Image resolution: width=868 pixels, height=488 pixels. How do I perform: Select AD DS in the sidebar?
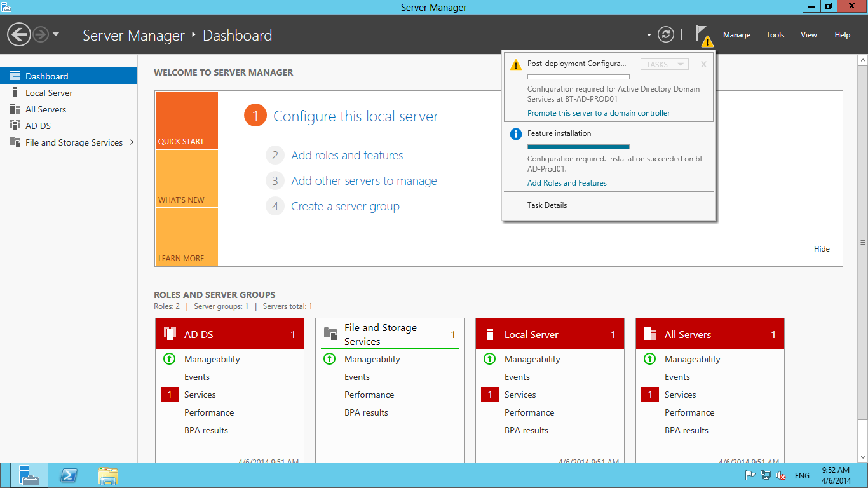click(68, 126)
